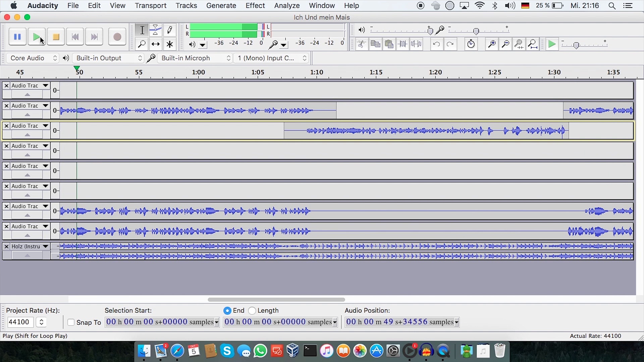The width and height of the screenshot is (644, 362).
Task: Select the Draw pencil tool
Action: pos(170,30)
